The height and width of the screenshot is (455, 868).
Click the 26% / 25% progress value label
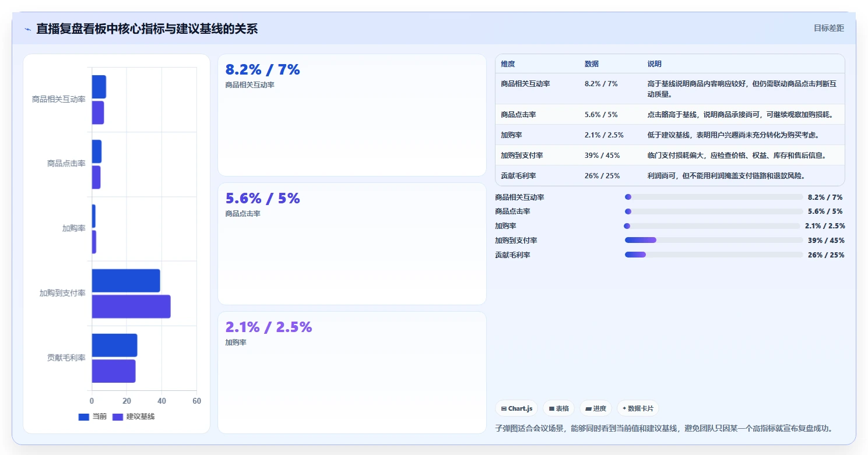(826, 255)
